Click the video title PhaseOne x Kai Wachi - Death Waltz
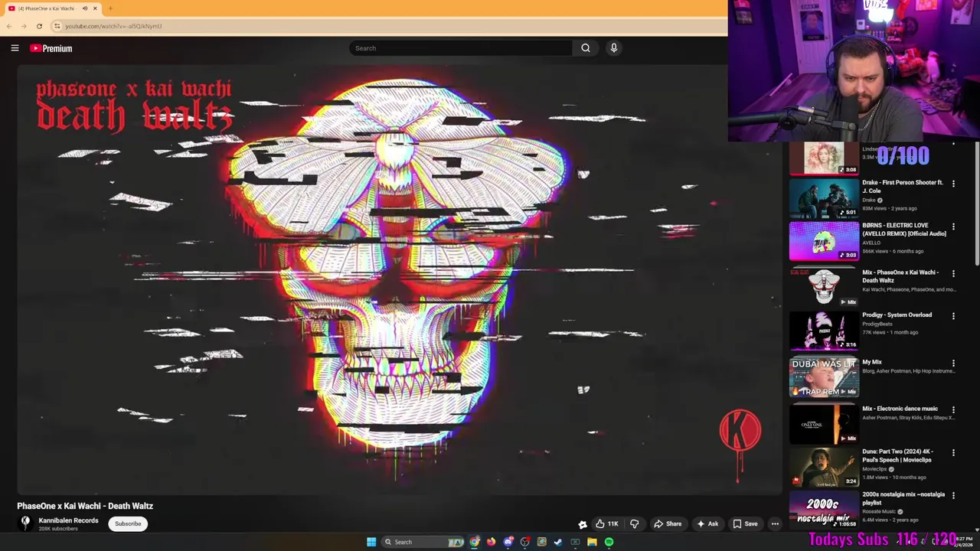Viewport: 980px width, 551px height. point(85,506)
